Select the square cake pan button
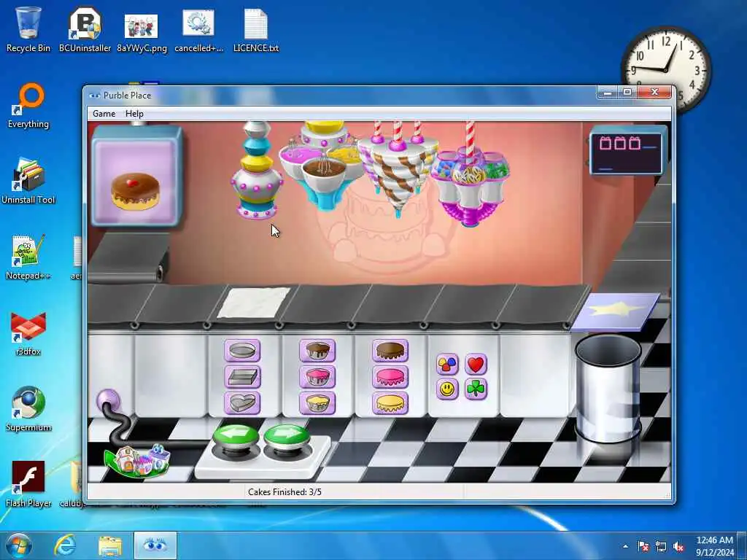 click(242, 377)
